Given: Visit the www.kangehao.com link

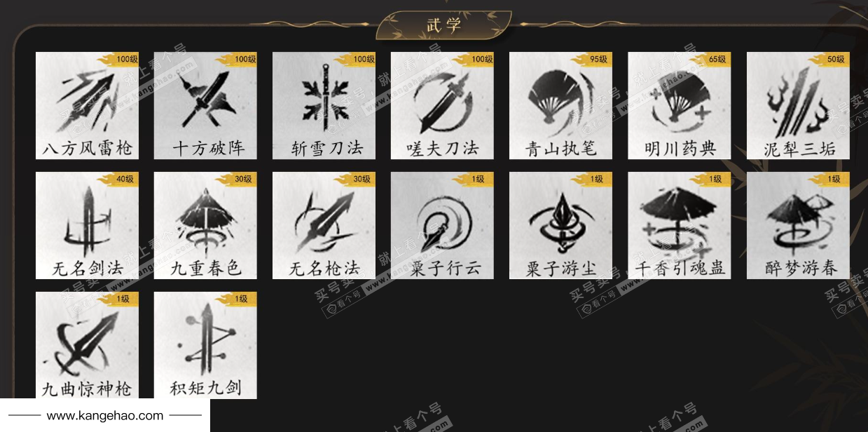Looking at the screenshot, I should [x=105, y=416].
